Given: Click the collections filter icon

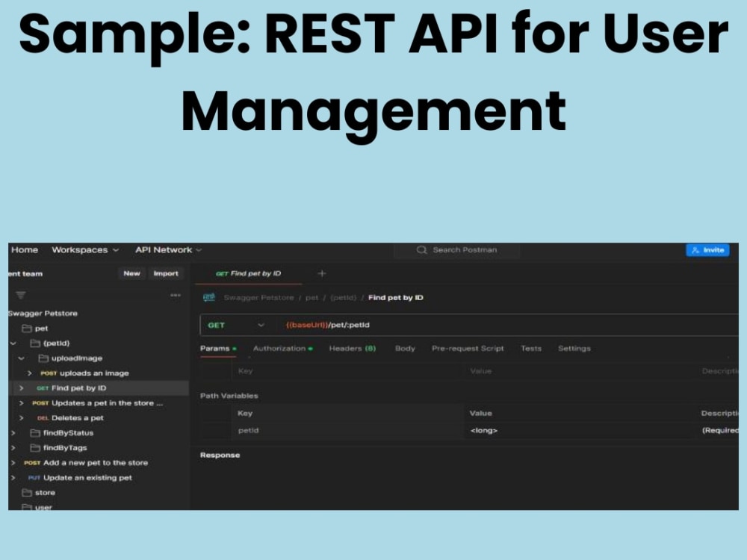Looking at the screenshot, I should (x=20, y=295).
